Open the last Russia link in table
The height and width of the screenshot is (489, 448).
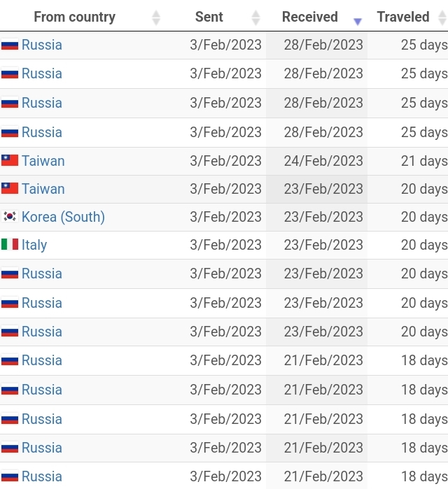(x=42, y=476)
